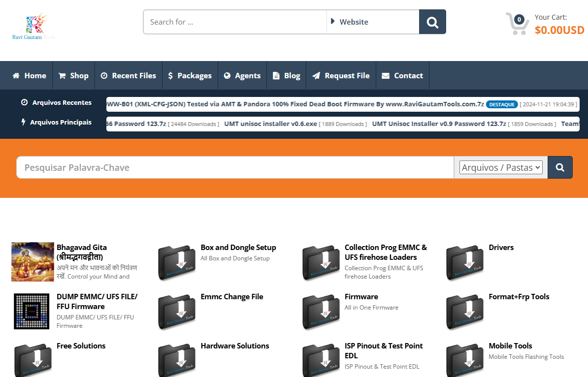
Task: Click the lightning icon beside Arquivos Principais
Action: 23,122
